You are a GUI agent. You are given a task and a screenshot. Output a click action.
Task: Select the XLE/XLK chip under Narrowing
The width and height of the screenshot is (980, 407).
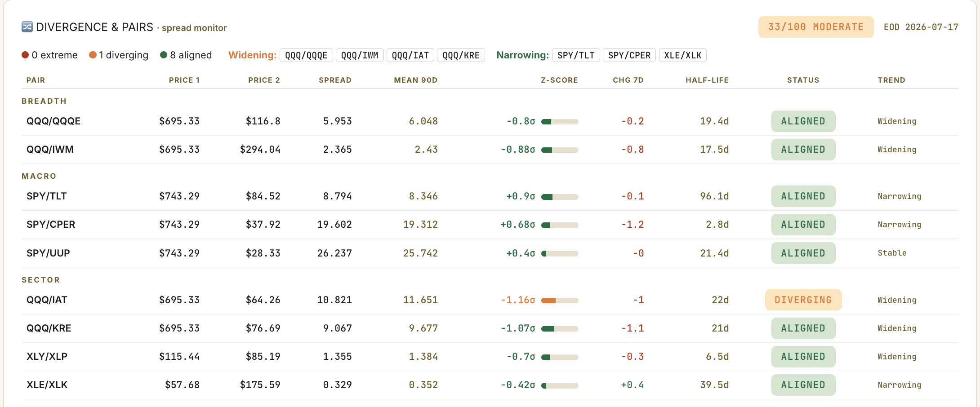pyautogui.click(x=683, y=55)
